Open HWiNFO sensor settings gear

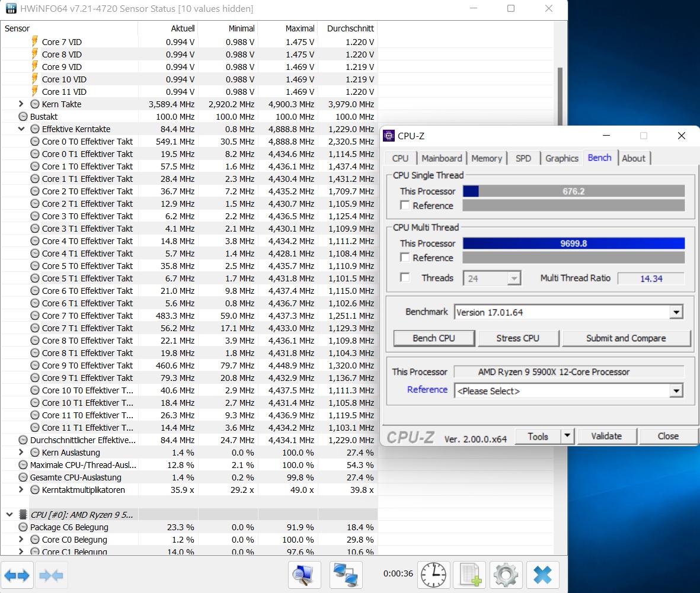tap(506, 575)
